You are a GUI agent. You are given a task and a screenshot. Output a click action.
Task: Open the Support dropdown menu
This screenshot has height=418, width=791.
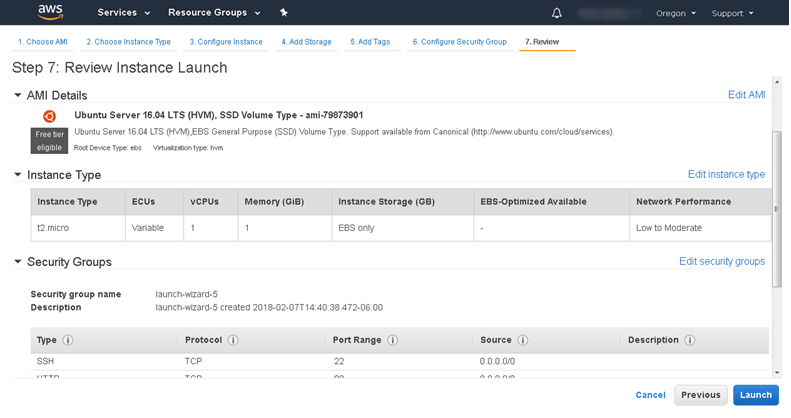[732, 13]
